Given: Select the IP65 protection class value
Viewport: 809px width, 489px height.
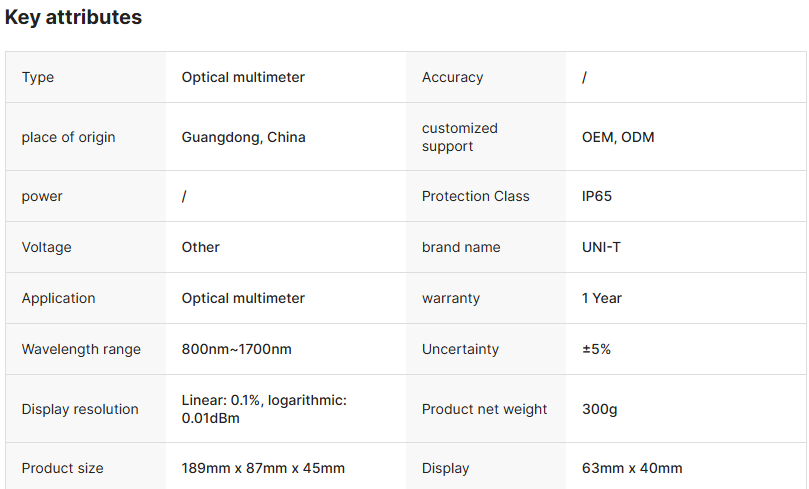Looking at the screenshot, I should tap(596, 196).
